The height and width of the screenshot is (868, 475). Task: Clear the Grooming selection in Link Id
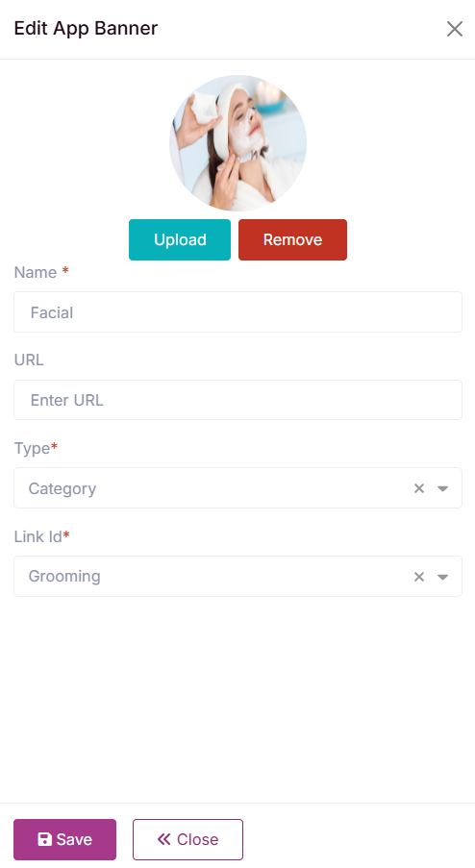(419, 577)
